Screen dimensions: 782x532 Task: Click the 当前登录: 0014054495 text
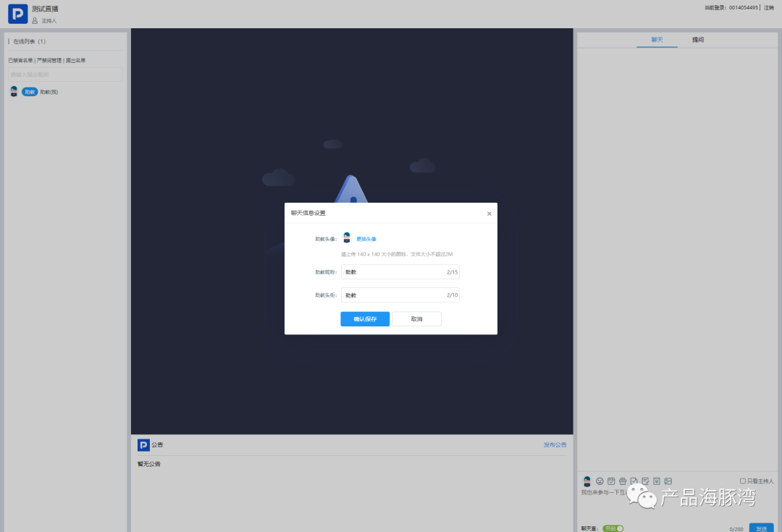731,7
